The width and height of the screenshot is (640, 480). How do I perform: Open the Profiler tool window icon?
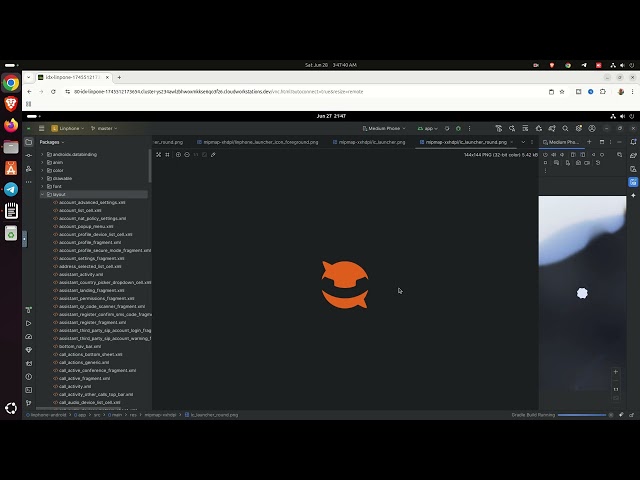(x=29, y=337)
